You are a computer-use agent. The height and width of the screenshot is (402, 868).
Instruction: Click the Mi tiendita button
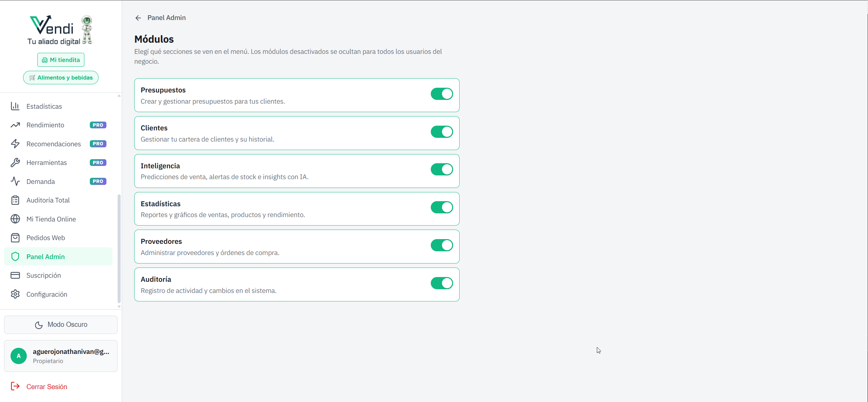[60, 60]
